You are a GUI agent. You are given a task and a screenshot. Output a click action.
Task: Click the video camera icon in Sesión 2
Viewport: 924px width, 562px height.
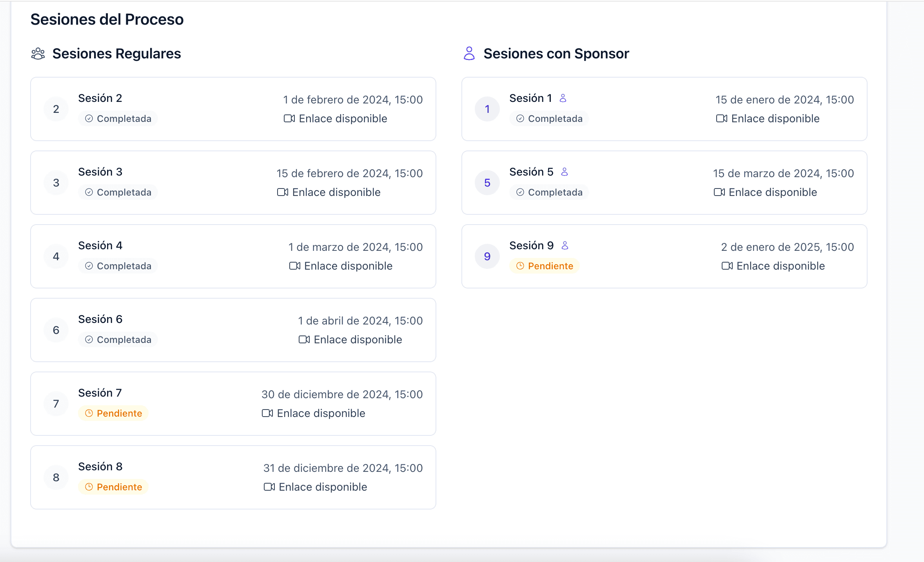coord(289,119)
